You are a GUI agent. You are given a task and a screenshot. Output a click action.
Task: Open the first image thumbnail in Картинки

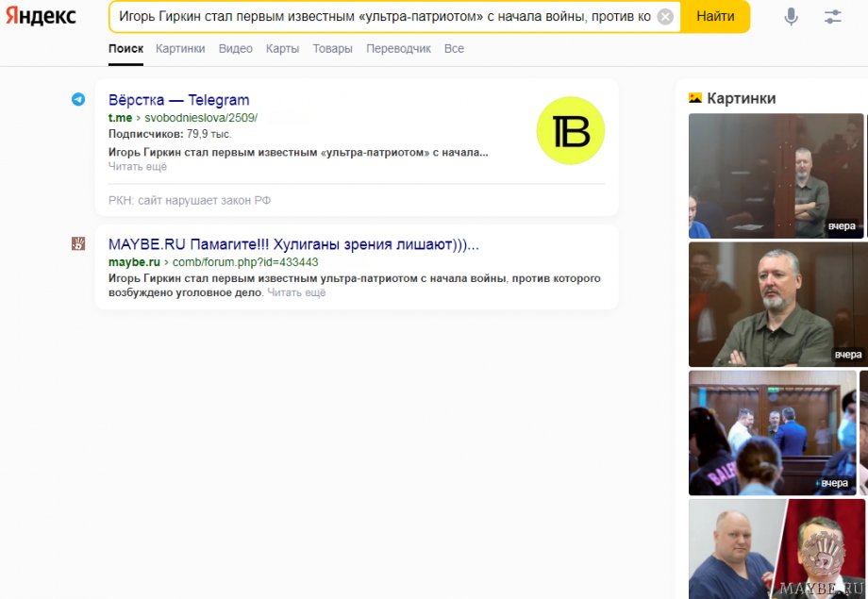pos(776,175)
